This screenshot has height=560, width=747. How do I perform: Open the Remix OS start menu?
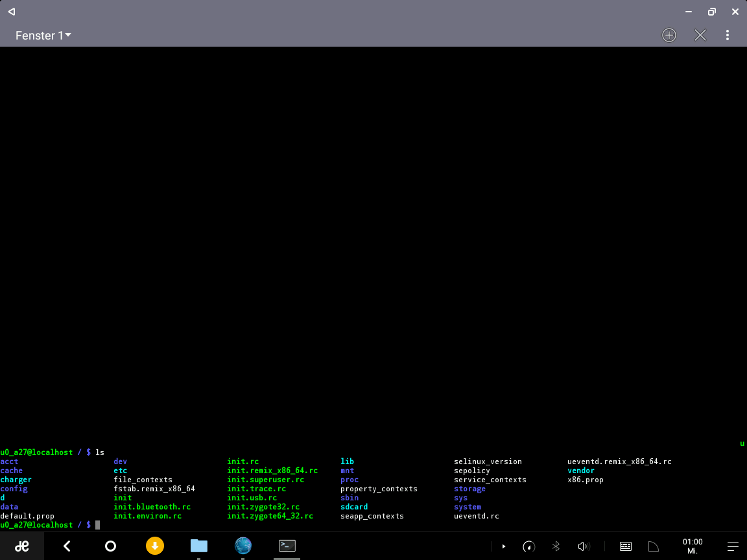tap(21, 546)
